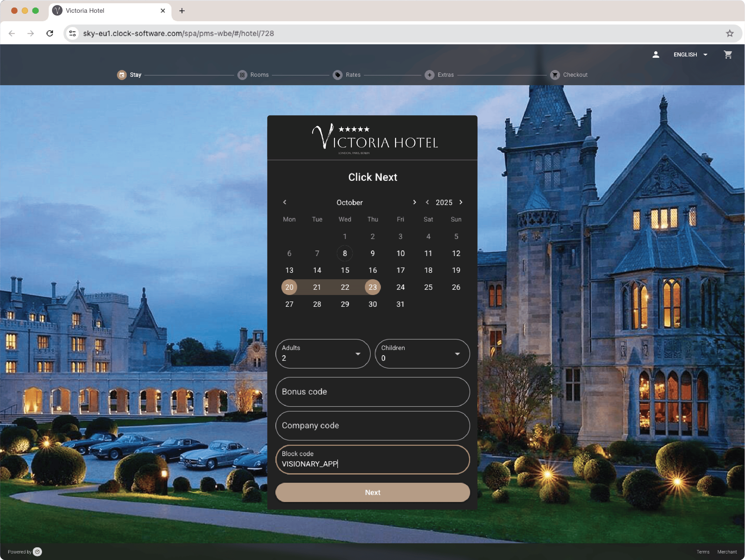Open a new browser tab
This screenshot has height=560, width=745.
tap(182, 11)
